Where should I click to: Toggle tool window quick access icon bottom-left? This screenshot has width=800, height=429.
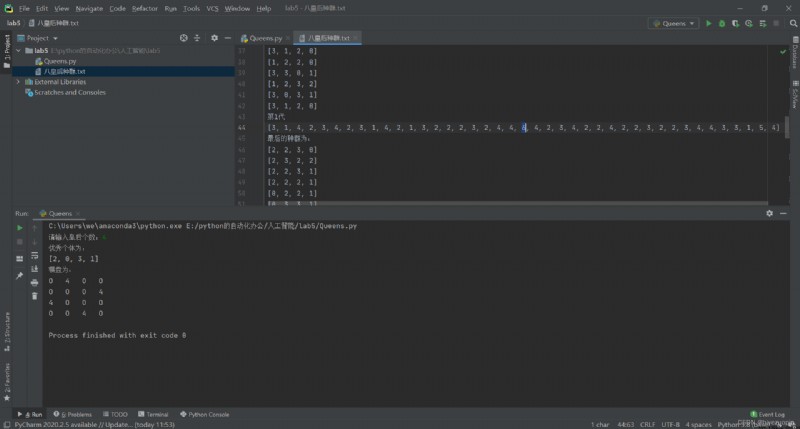tap(6, 424)
